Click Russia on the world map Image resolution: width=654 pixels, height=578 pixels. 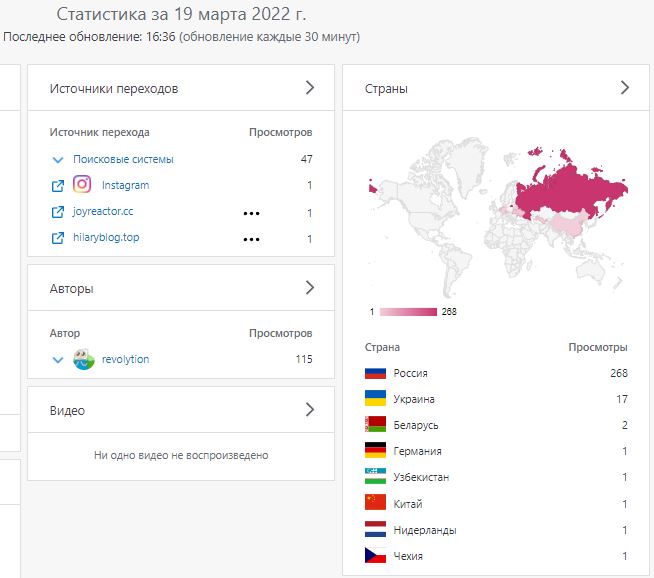tap(570, 185)
